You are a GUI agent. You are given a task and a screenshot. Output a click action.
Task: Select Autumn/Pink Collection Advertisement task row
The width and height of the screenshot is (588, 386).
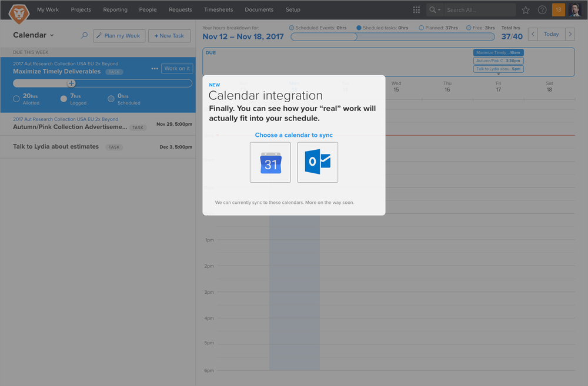coord(98,124)
